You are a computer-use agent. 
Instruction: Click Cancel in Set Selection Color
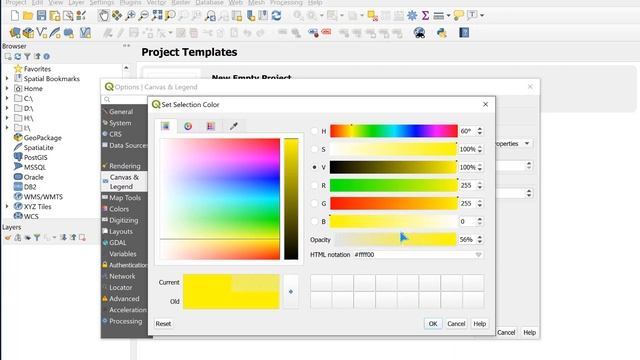click(456, 324)
